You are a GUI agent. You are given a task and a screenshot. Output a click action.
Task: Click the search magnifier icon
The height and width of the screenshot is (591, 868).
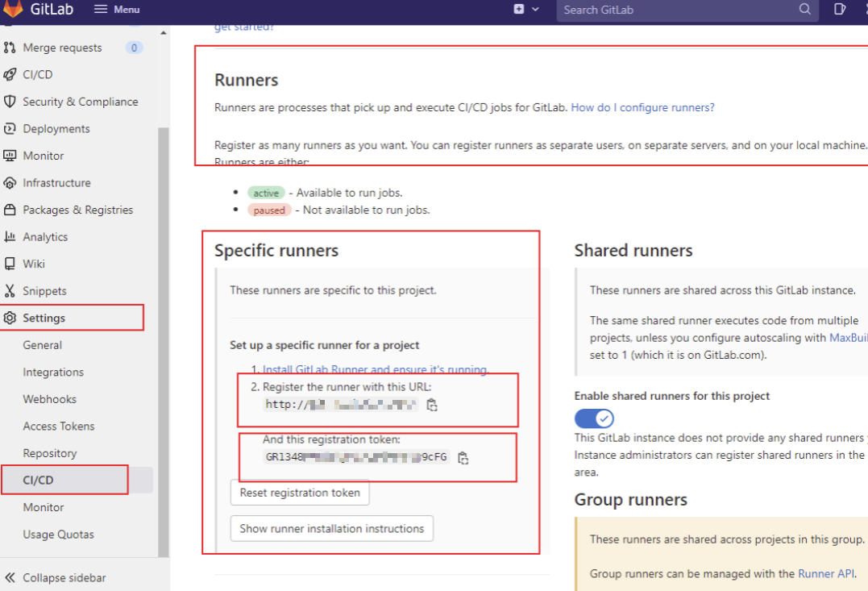(x=804, y=10)
